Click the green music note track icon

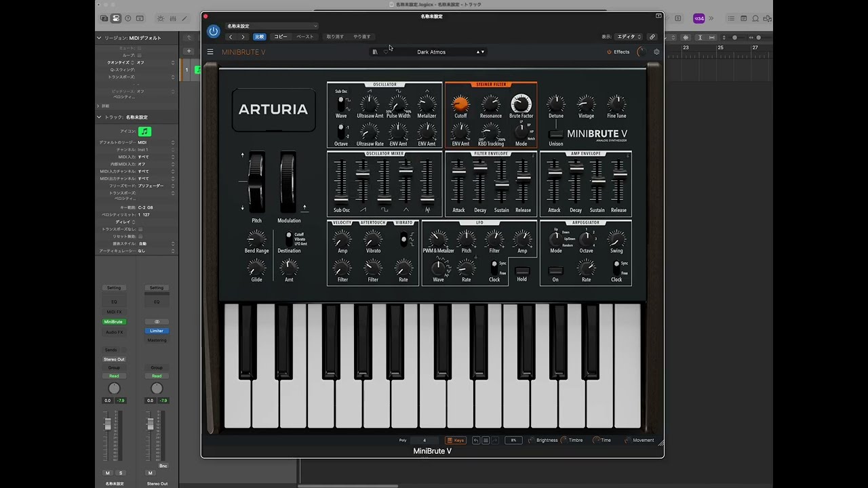(144, 131)
